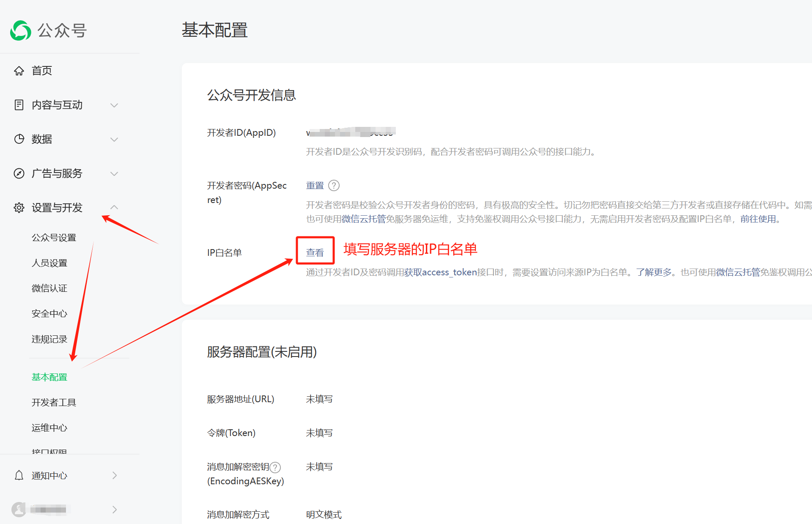Click the WeChat Official Account logo
Screen dimensions: 812x524
pos(21,30)
